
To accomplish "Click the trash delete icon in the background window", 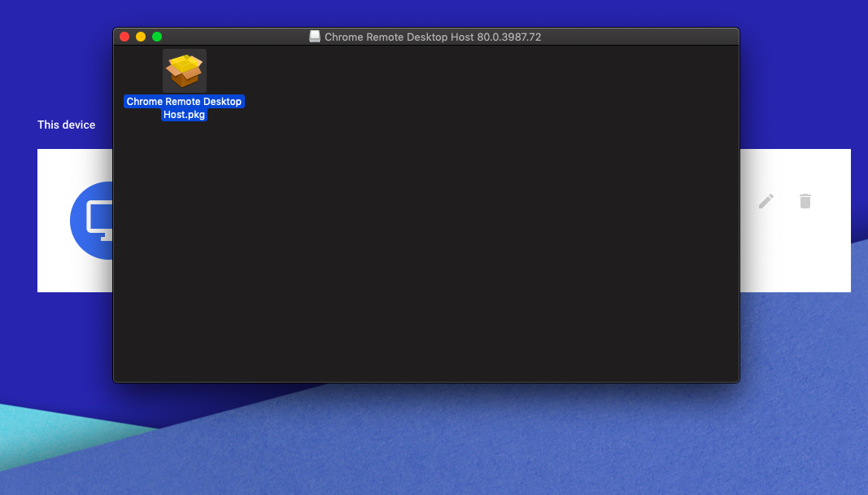I will 805,201.
